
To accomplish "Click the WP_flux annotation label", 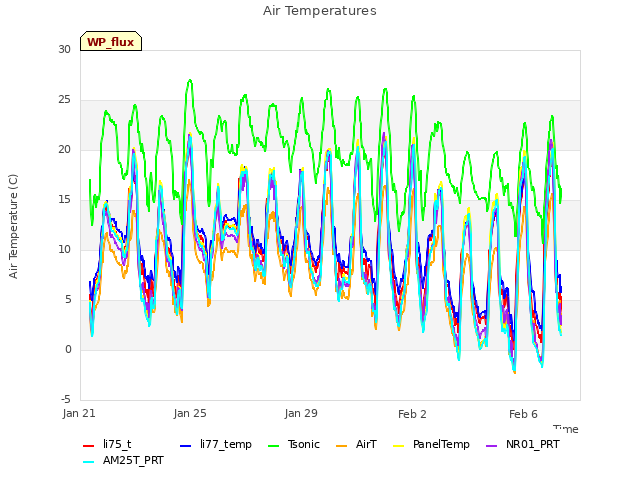I will [x=111, y=42].
